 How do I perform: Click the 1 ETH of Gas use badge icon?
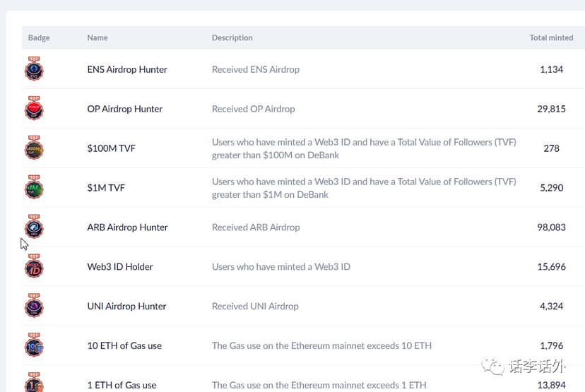34,382
